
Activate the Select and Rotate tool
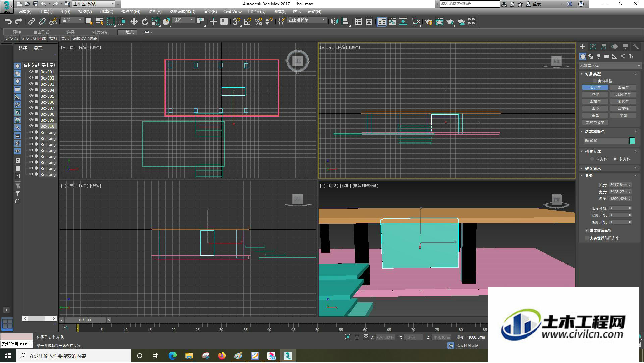(x=145, y=22)
